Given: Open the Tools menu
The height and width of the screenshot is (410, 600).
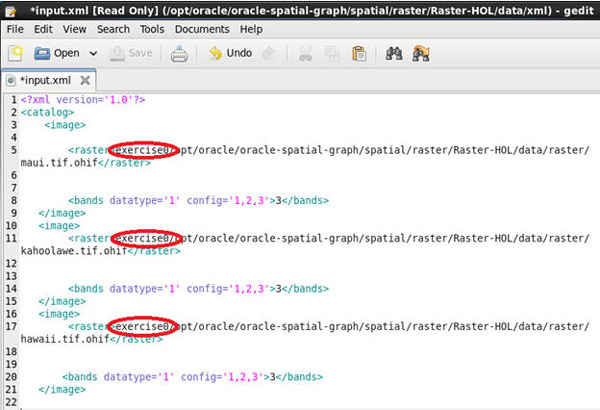Looking at the screenshot, I should (x=152, y=29).
